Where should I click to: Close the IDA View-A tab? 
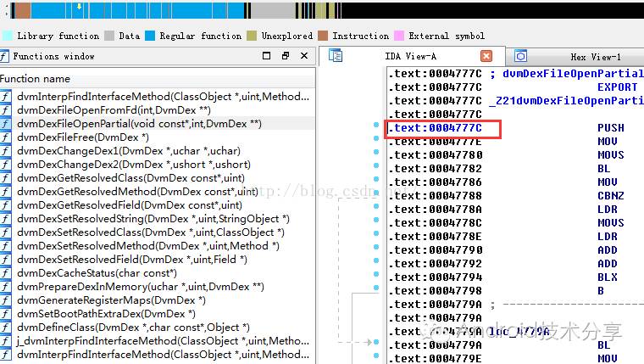[486, 56]
